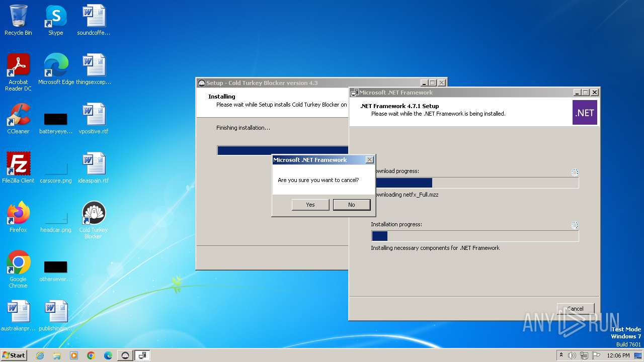Open Chrome from the taskbar
Screen dimensions: 644x362
[x=91, y=355]
